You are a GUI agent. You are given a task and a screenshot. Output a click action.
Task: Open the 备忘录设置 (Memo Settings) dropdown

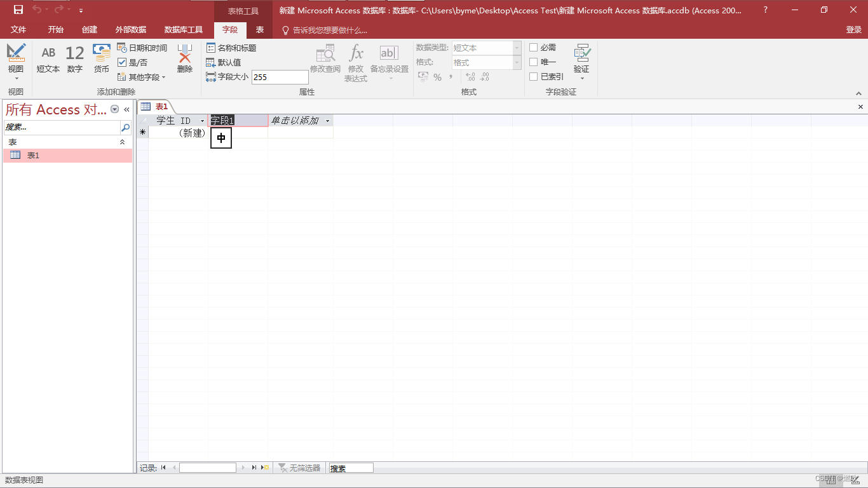390,63
